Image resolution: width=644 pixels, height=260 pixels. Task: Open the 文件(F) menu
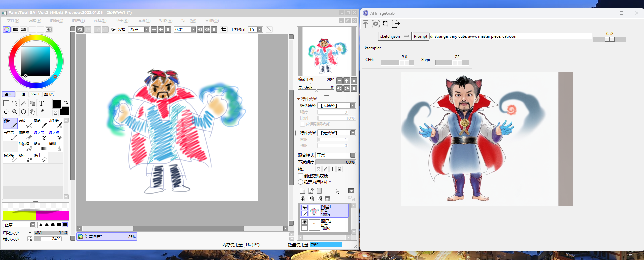coord(13,21)
